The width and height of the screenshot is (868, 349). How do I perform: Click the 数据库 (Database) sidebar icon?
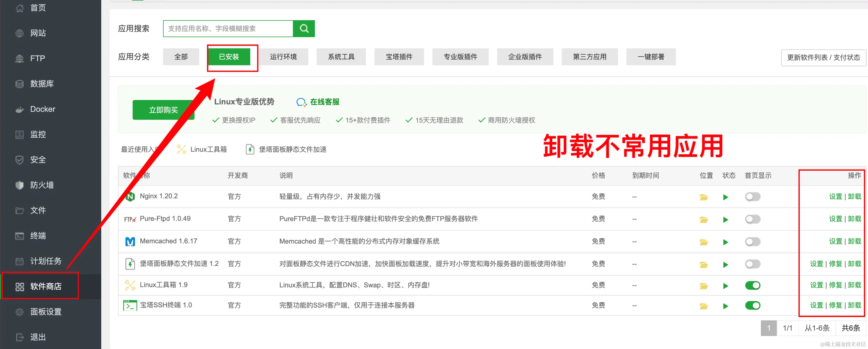19,84
